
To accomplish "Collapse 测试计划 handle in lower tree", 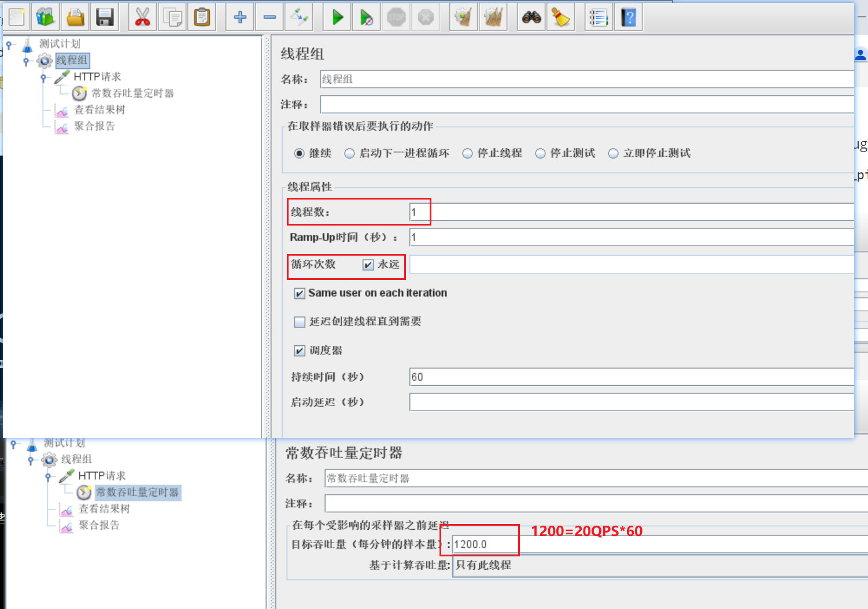I will pyautogui.click(x=14, y=444).
